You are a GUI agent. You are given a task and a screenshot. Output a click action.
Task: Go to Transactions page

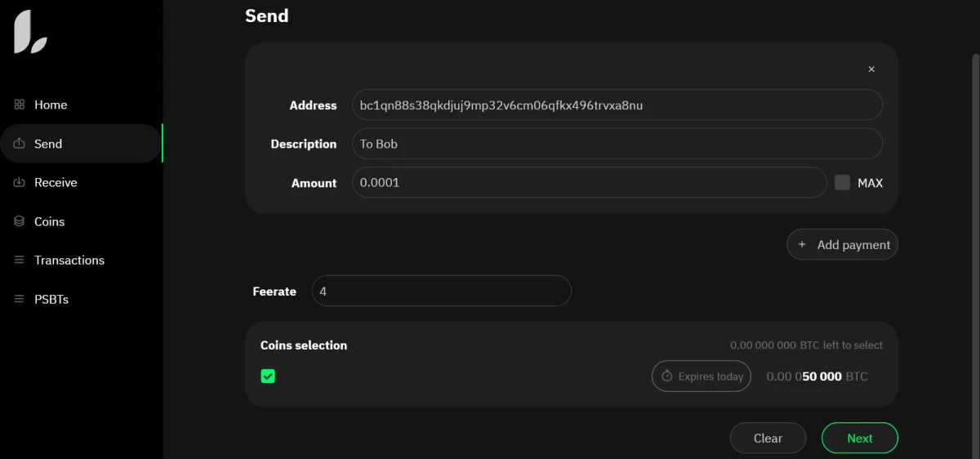coord(69,261)
